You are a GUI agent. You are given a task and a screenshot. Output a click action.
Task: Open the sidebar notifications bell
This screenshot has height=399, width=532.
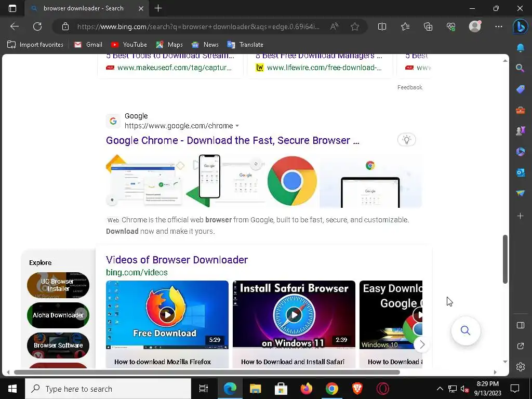[x=520, y=48]
